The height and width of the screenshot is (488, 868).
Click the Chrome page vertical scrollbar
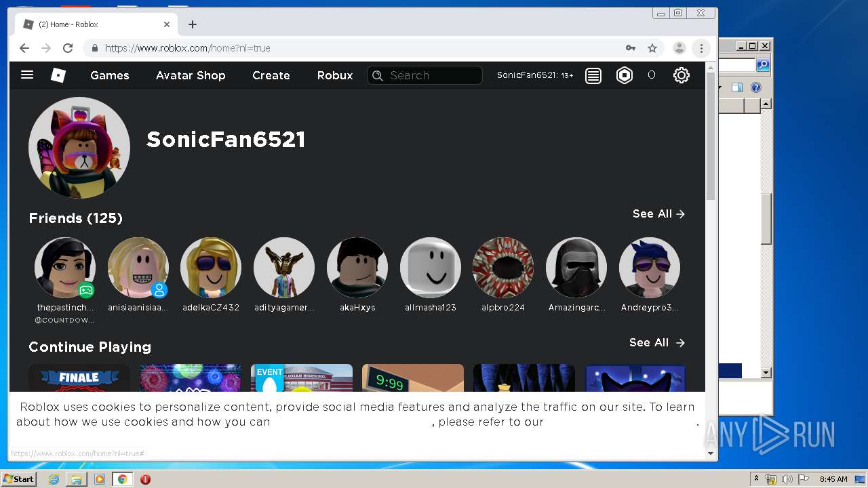(711, 136)
